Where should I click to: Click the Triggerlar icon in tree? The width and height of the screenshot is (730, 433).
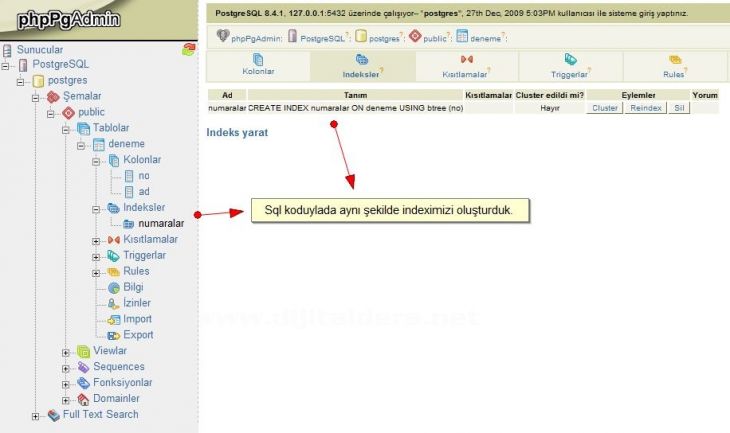point(114,256)
